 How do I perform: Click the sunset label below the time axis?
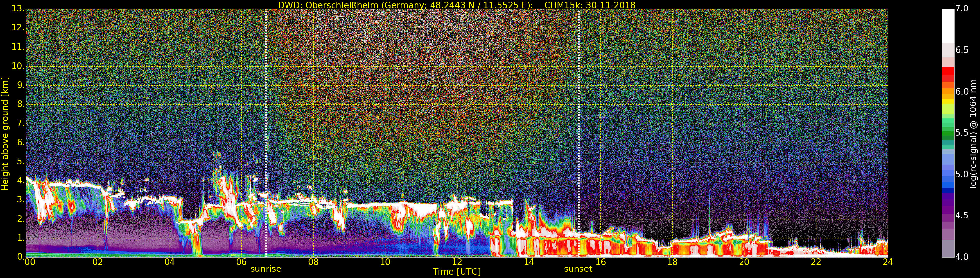(578, 269)
